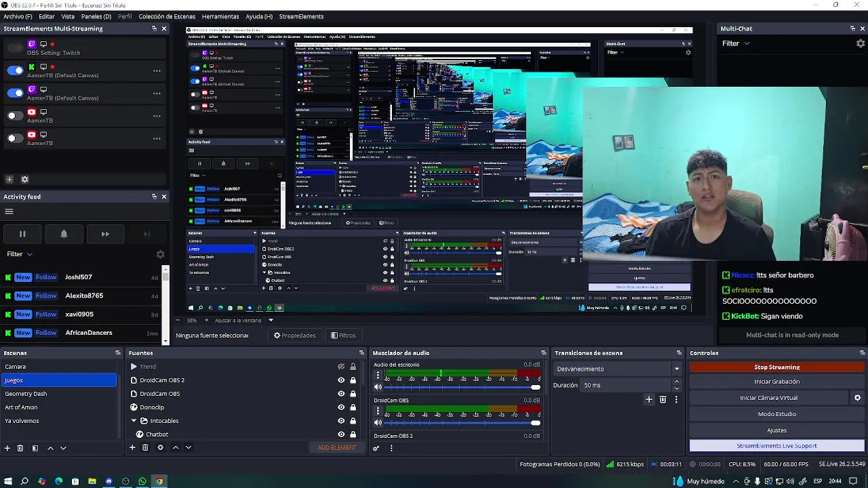Enable the first YouTube AamxnTB destination
This screenshot has width=868, height=488.
[x=15, y=116]
